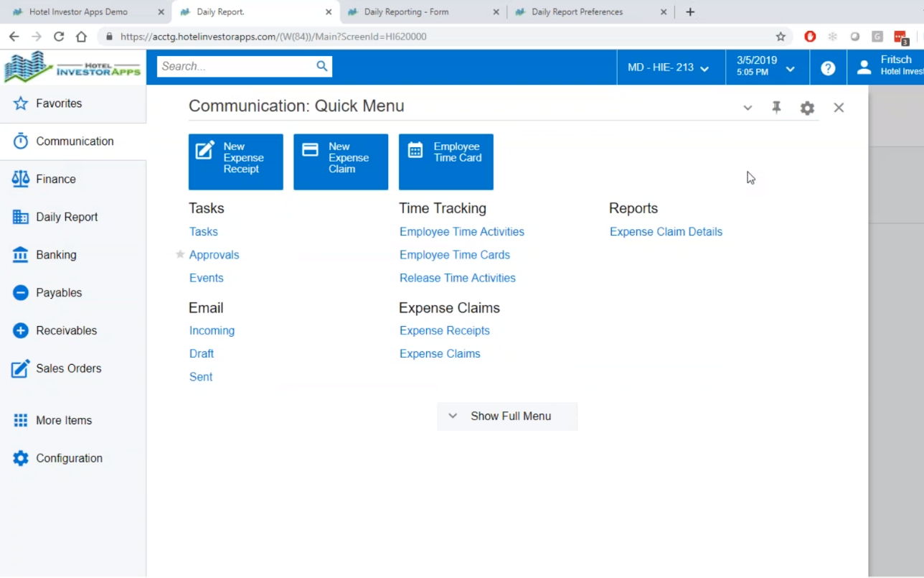Bookmark this page with the star
This screenshot has width=924, height=578.
coord(781,37)
